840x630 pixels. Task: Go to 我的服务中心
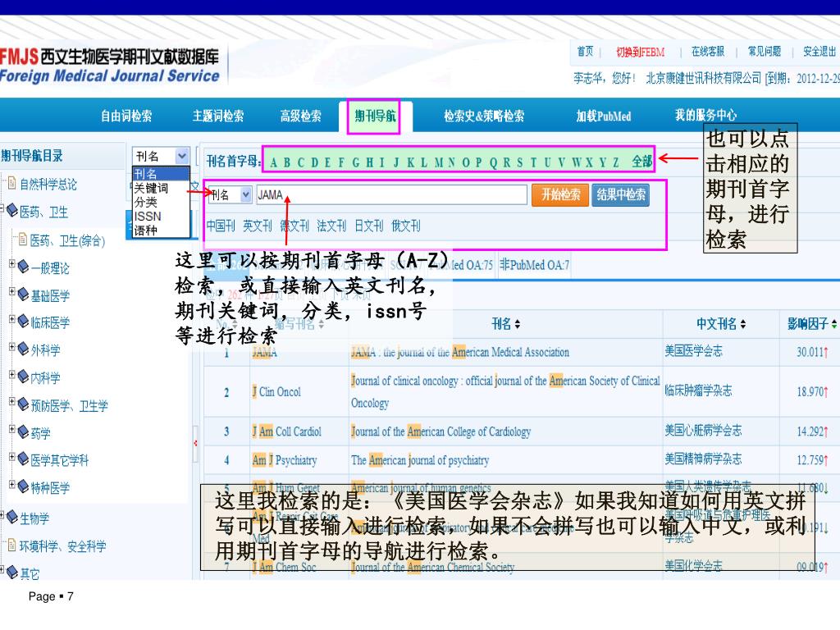(705, 115)
